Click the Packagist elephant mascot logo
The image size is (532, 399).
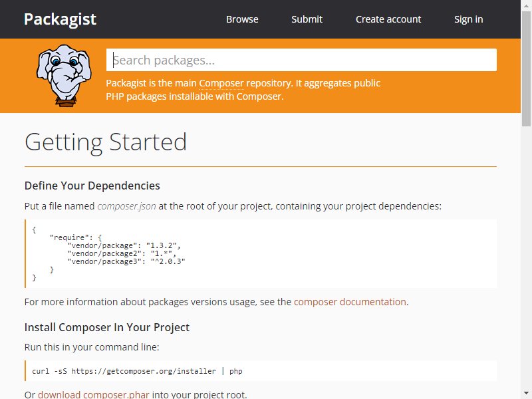[64, 76]
